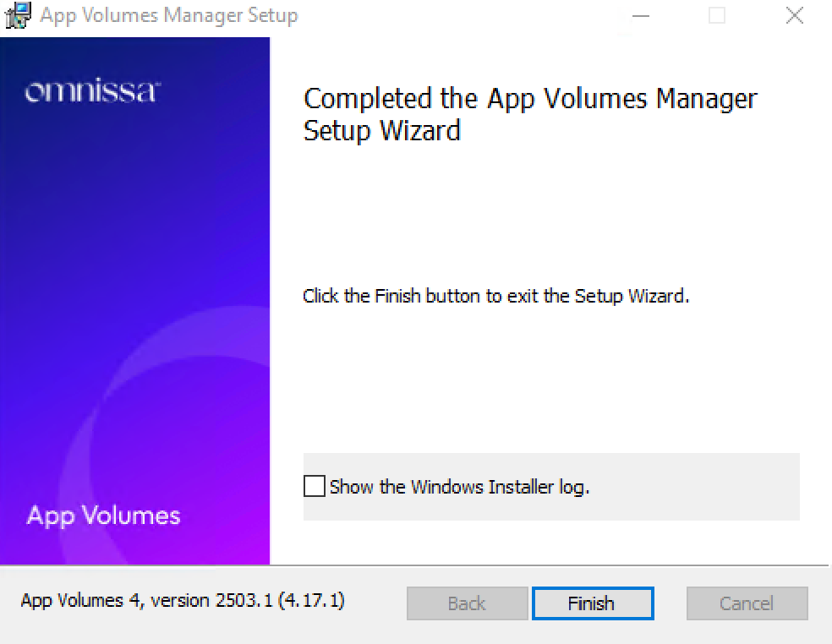Click the 'App Volumes' text on purple banner
Screen dimensions: 832x644
tap(103, 516)
